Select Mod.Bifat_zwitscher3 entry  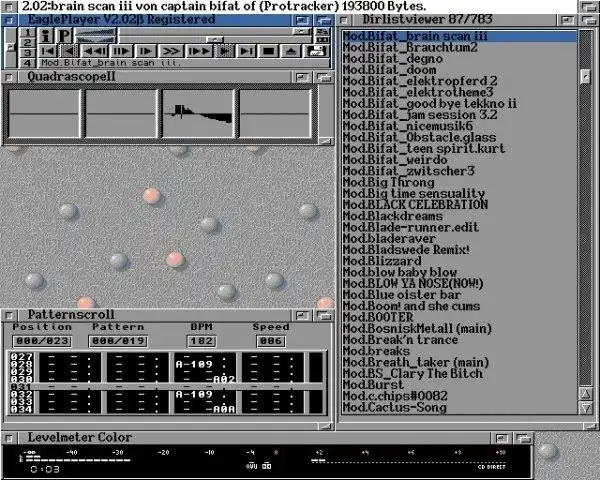click(459, 171)
